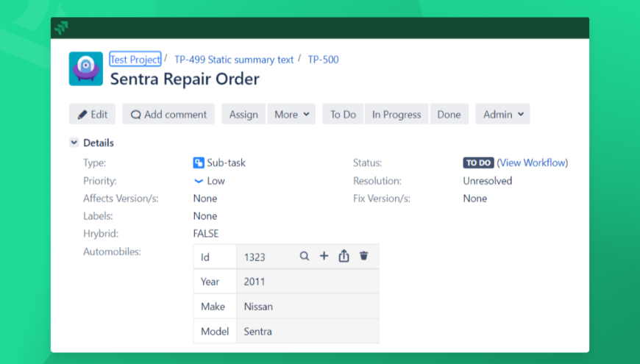Open the View Workflow link
This screenshot has width=640, height=364.
point(533,163)
